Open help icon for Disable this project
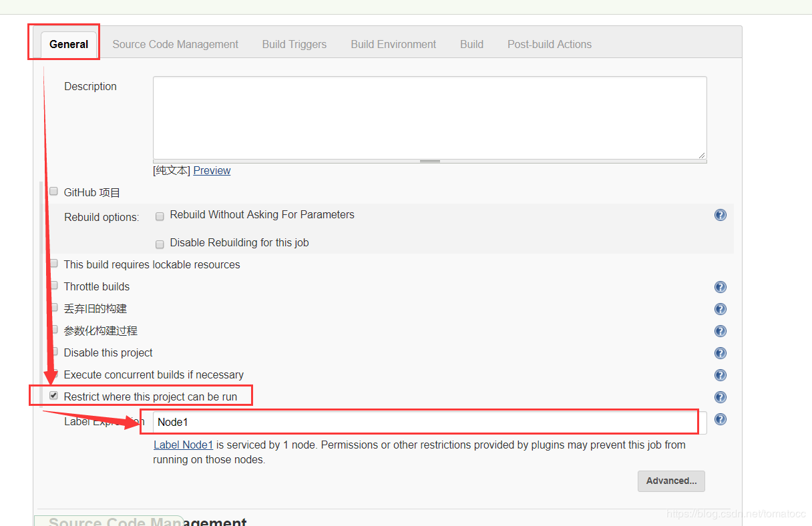Image resolution: width=812 pixels, height=526 pixels. pyautogui.click(x=720, y=353)
